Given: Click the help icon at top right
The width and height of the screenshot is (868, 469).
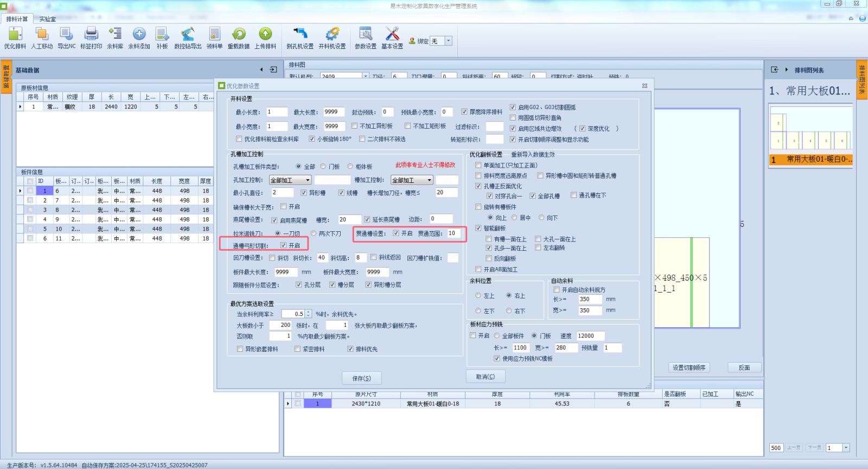Looking at the screenshot, I should click(863, 18).
